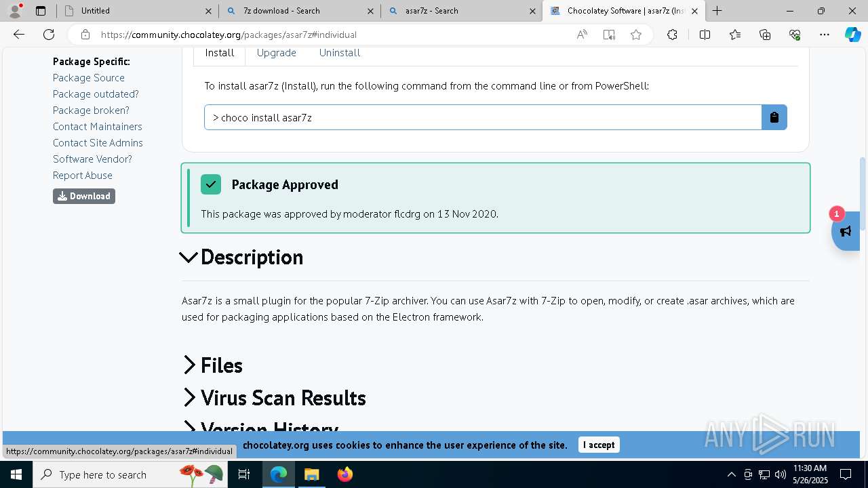Screen dimensions: 868x488
Task: Go back with the browser back arrow
Action: point(19,35)
